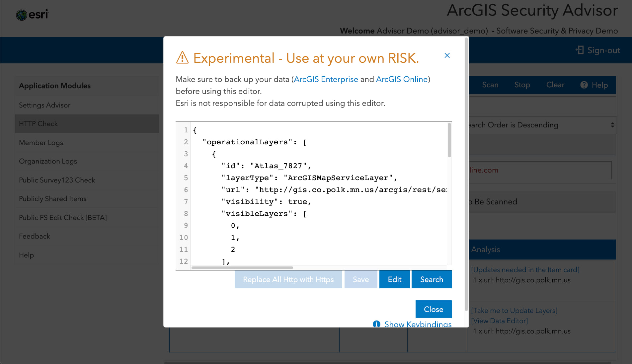Image resolution: width=632 pixels, height=364 pixels.
Task: Close dialog with the X icon
Action: tap(447, 55)
